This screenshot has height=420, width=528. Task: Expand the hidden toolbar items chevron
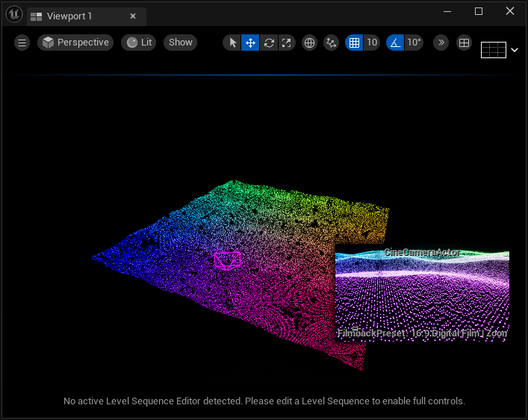tap(441, 43)
